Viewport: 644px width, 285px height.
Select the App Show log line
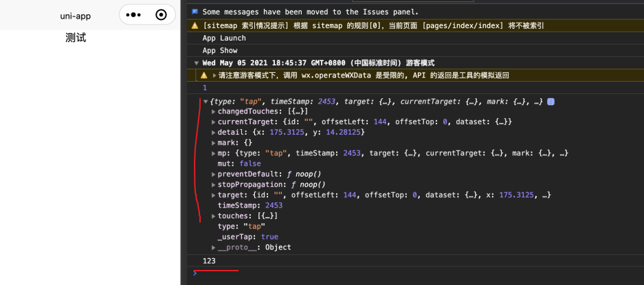pyautogui.click(x=220, y=51)
